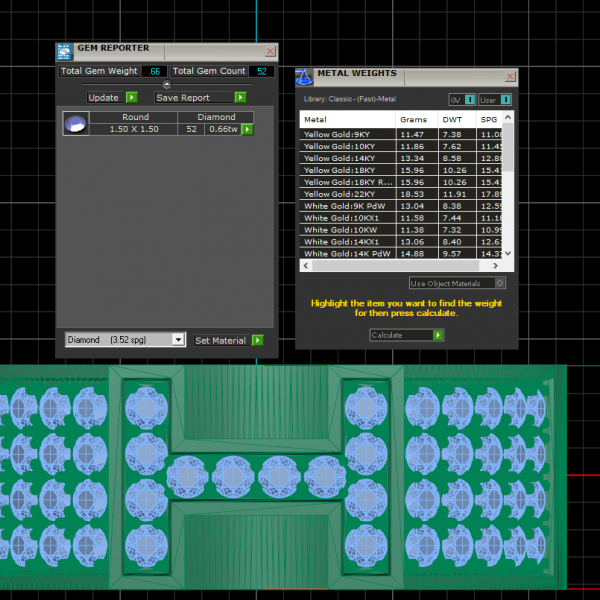Click the round diamond gem thumbnail
The image size is (600, 600).
[75, 124]
